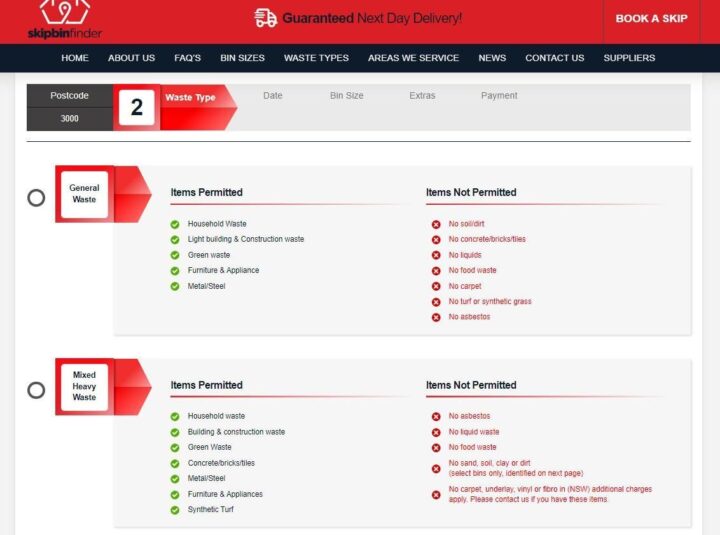Click red cross icon beside No asbestos in General Waste
This screenshot has height=535, width=720.
point(436,317)
